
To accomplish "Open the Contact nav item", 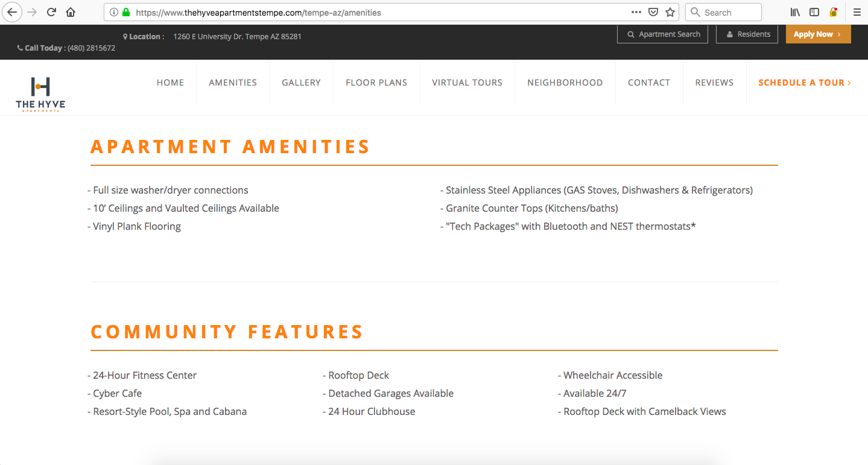I will (x=648, y=83).
